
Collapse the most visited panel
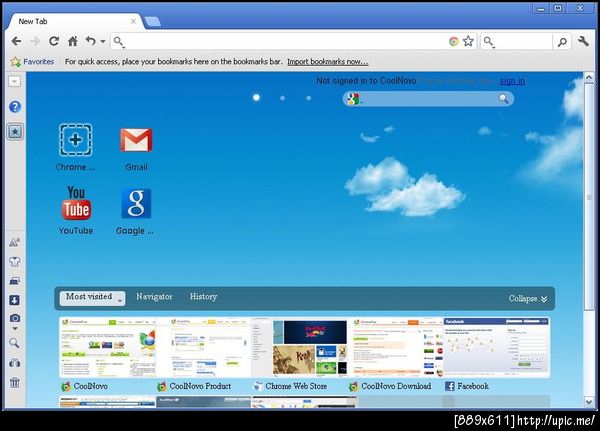(528, 299)
